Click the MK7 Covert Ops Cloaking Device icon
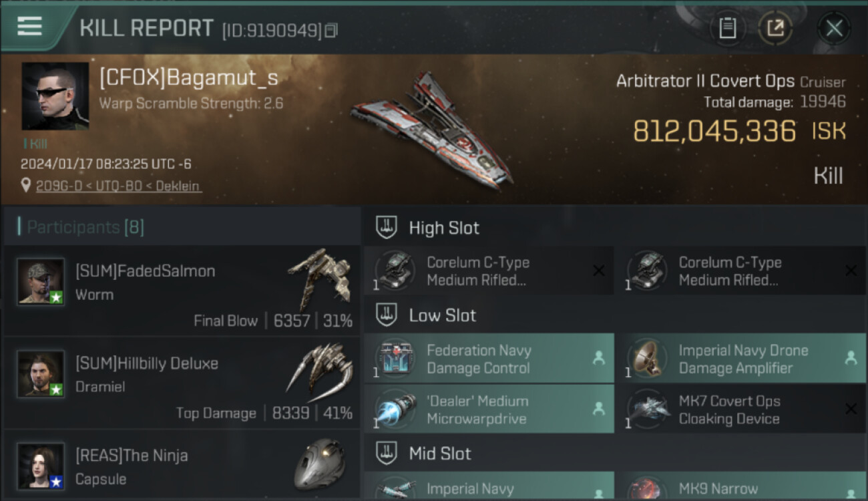 click(648, 409)
